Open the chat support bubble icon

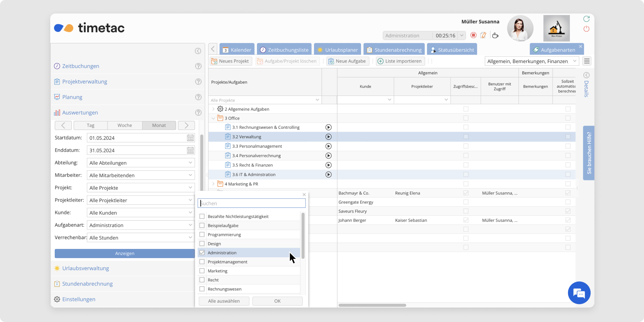click(579, 293)
